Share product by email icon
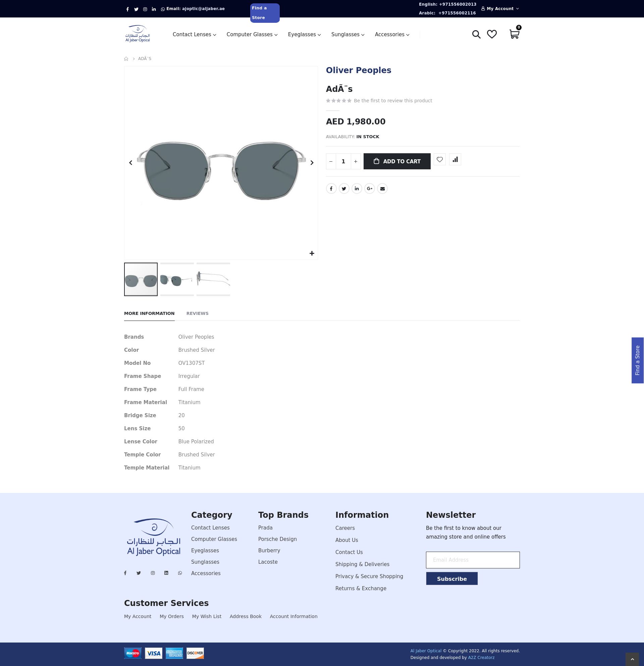Image resolution: width=644 pixels, height=666 pixels. (x=382, y=188)
